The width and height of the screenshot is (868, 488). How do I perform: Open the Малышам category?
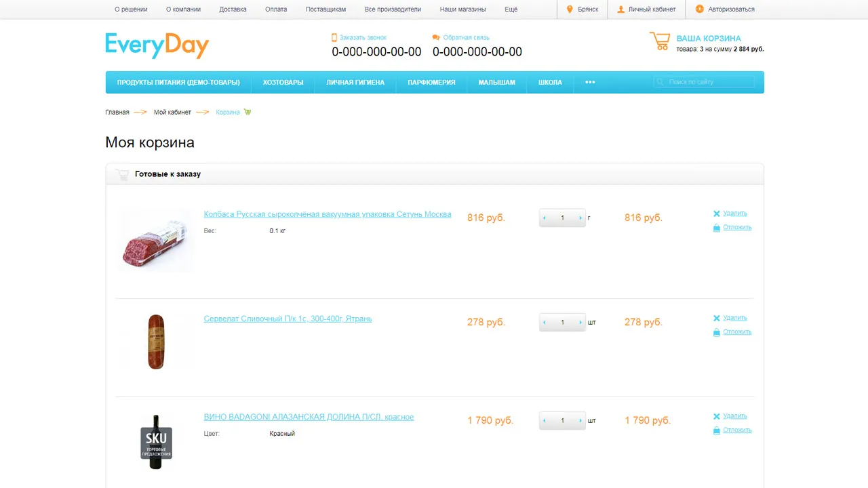tap(497, 82)
